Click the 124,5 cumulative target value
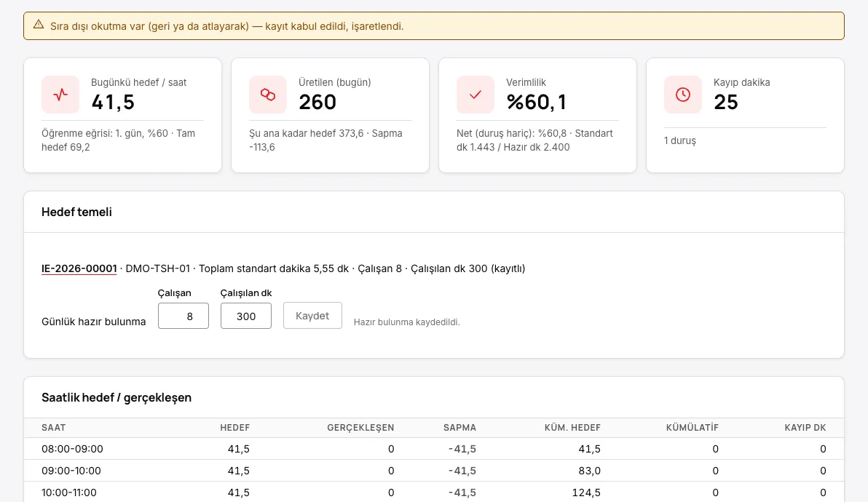This screenshot has height=502, width=868. click(x=586, y=492)
